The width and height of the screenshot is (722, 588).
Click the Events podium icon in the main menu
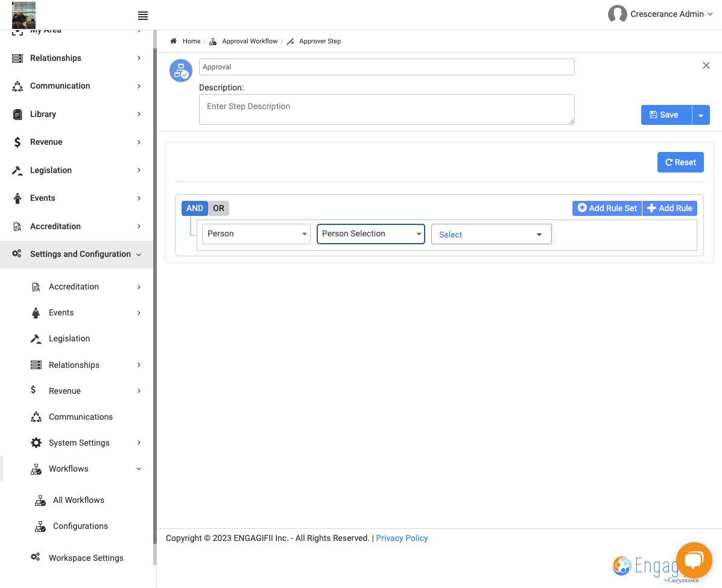[17, 198]
